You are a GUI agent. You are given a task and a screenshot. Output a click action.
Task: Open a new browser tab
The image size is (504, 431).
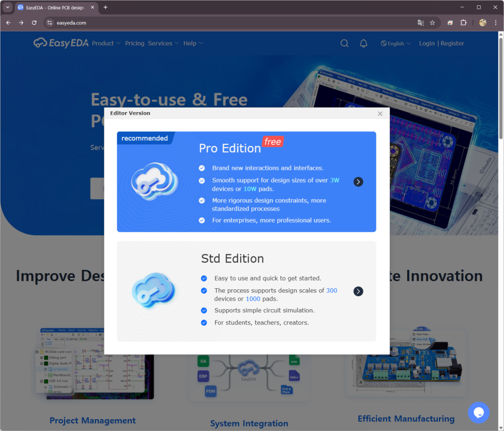[x=106, y=8]
